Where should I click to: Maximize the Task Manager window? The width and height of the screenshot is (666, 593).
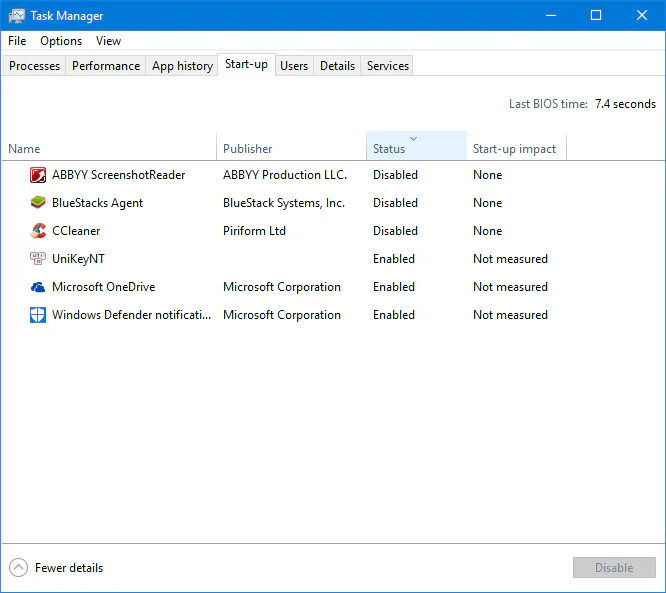(x=596, y=16)
